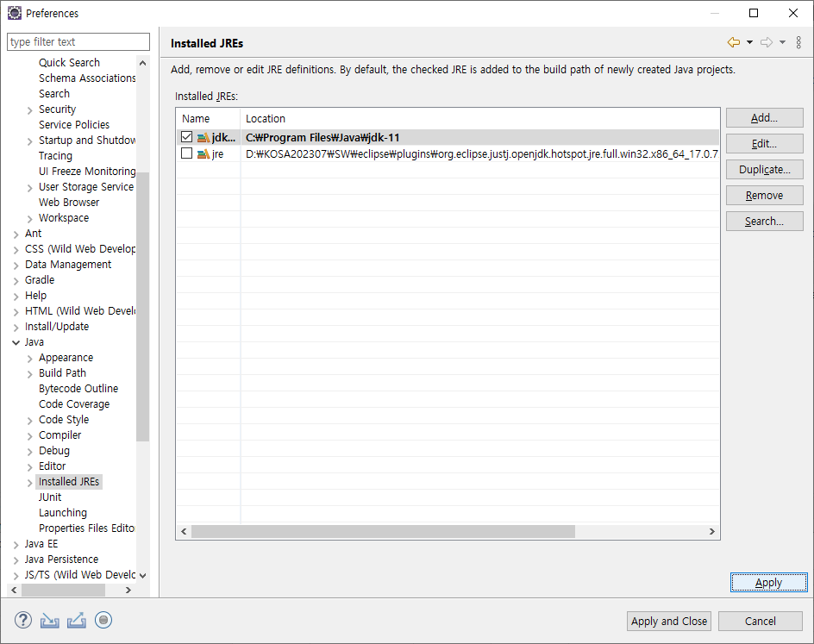The image size is (814, 644).
Task: Click the tree scroll down arrow
Action: pos(143,575)
